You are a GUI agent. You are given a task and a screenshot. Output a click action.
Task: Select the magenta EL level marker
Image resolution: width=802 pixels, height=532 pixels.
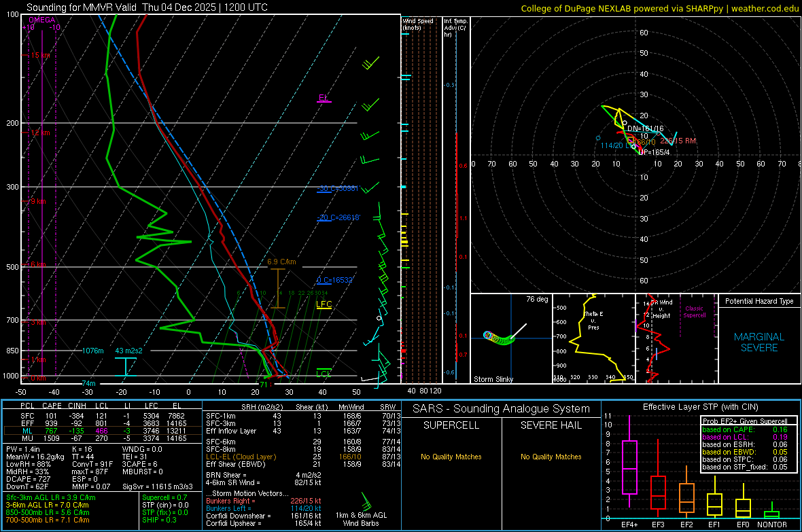324,98
